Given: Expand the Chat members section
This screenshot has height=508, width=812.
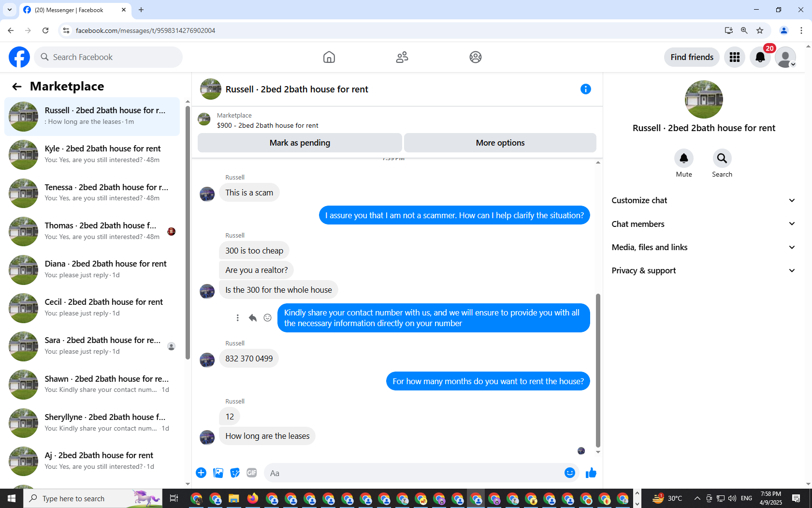Looking at the screenshot, I should pyautogui.click(x=704, y=224).
